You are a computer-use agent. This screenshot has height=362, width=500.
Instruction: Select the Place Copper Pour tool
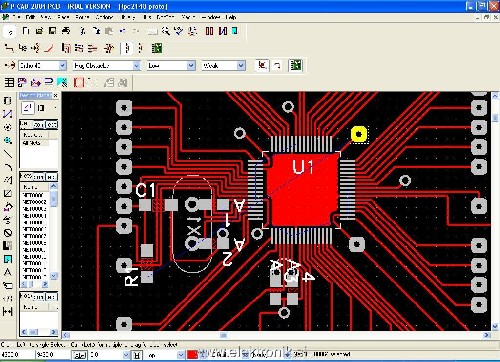(x=7, y=207)
